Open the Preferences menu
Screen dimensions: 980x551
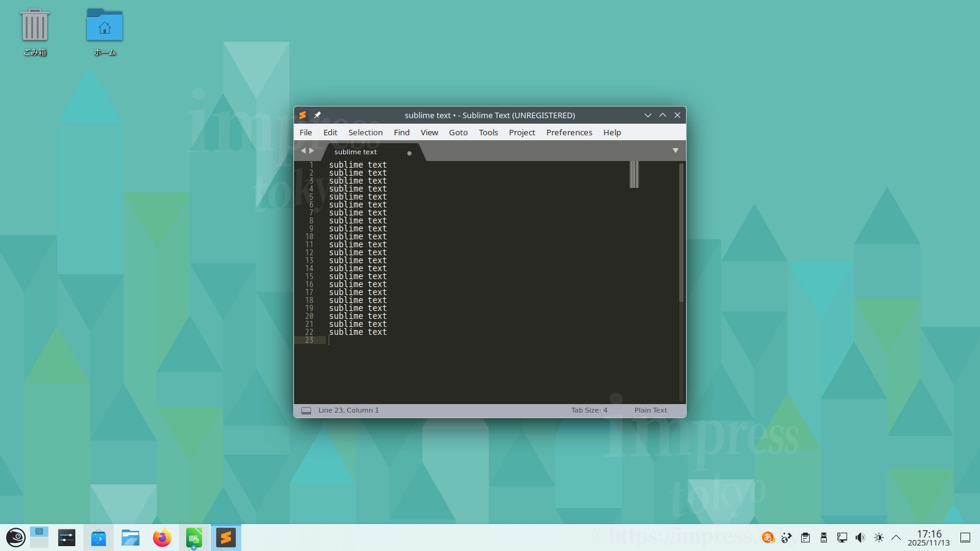tap(569, 132)
